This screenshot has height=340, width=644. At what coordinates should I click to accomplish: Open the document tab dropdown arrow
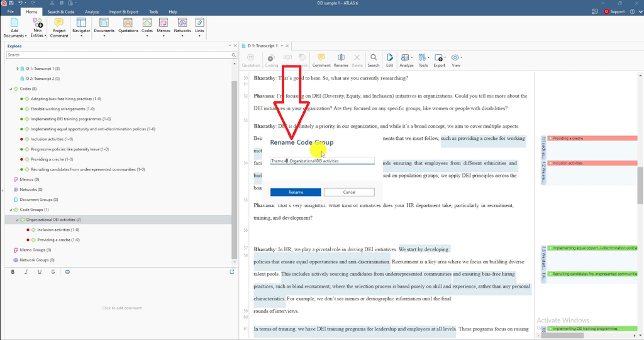282,45
